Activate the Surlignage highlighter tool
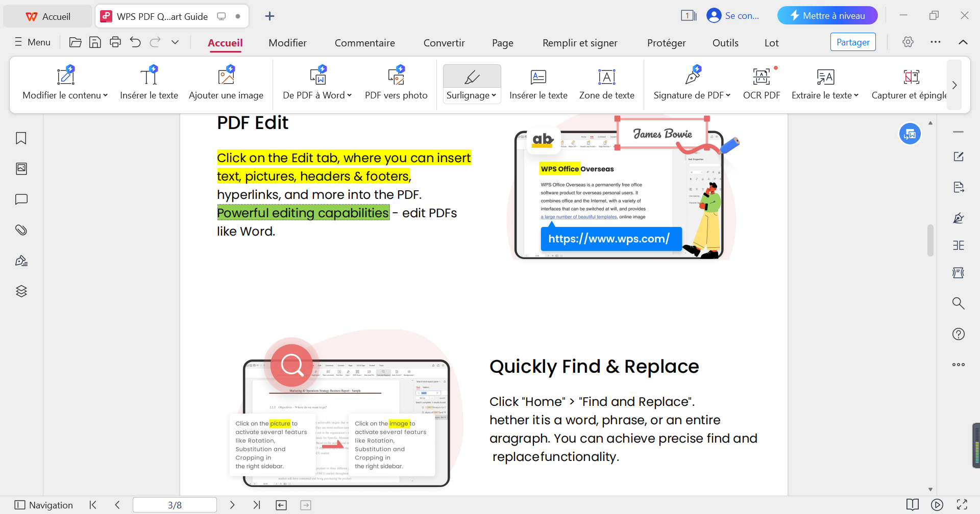 pyautogui.click(x=472, y=76)
